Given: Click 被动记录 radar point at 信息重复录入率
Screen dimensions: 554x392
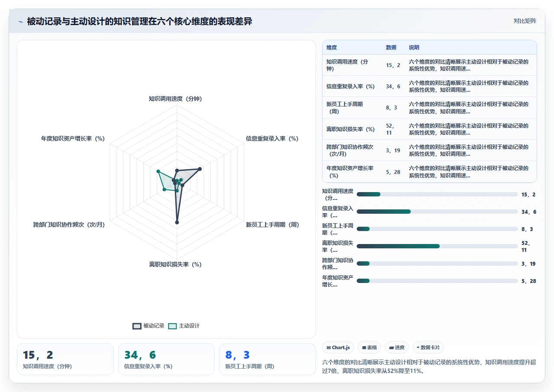Looking at the screenshot, I should click(200, 169).
